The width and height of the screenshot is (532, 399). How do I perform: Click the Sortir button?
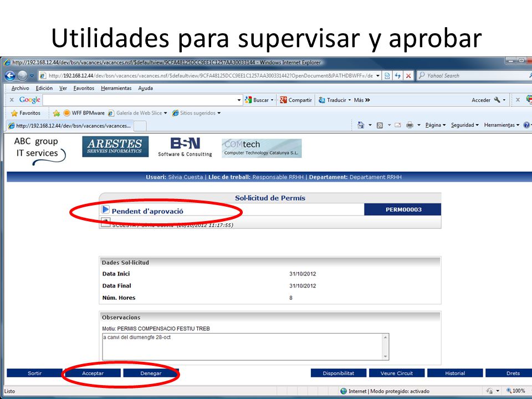pyautogui.click(x=34, y=373)
